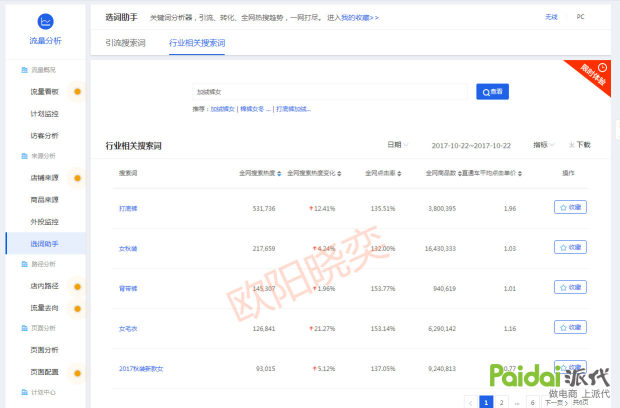Open 店内路径 in the sidebar

[44, 286]
